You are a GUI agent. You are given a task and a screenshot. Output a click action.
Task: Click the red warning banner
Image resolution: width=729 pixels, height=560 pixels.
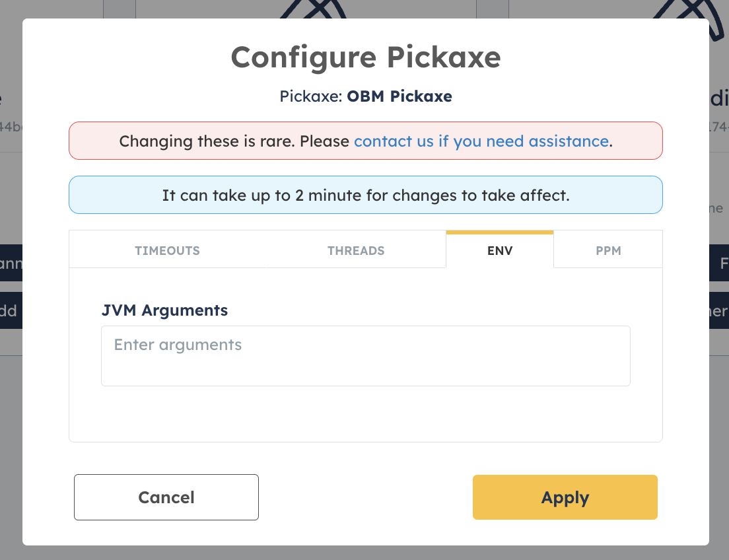[365, 141]
